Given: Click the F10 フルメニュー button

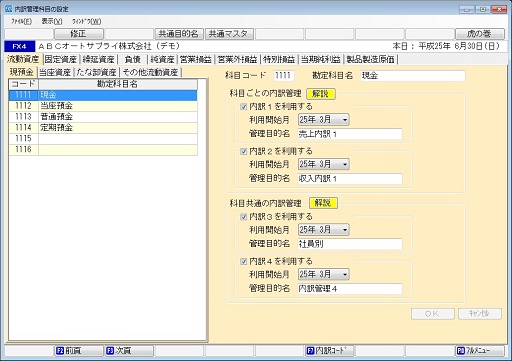Looking at the screenshot, I should pyautogui.click(x=479, y=350).
